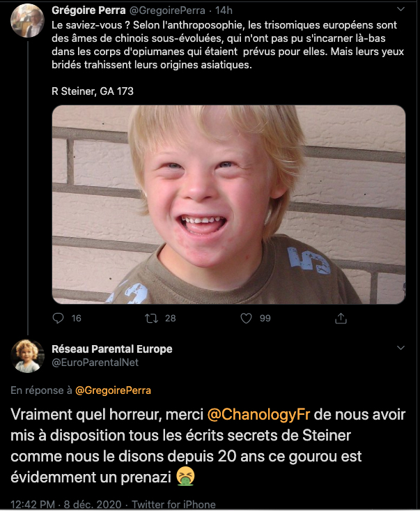Image resolution: width=420 pixels, height=511 pixels.
Task: Open the @GregoirePerra reply-to link
Action: [113, 390]
